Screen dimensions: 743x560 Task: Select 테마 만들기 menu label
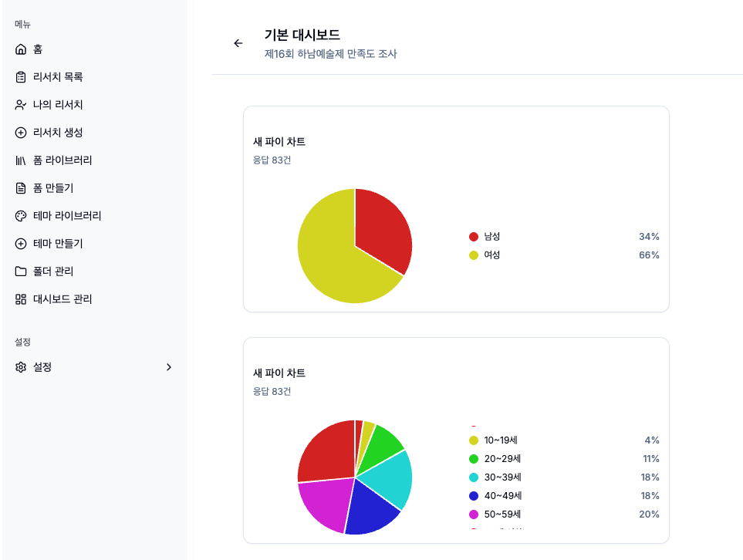[58, 244]
